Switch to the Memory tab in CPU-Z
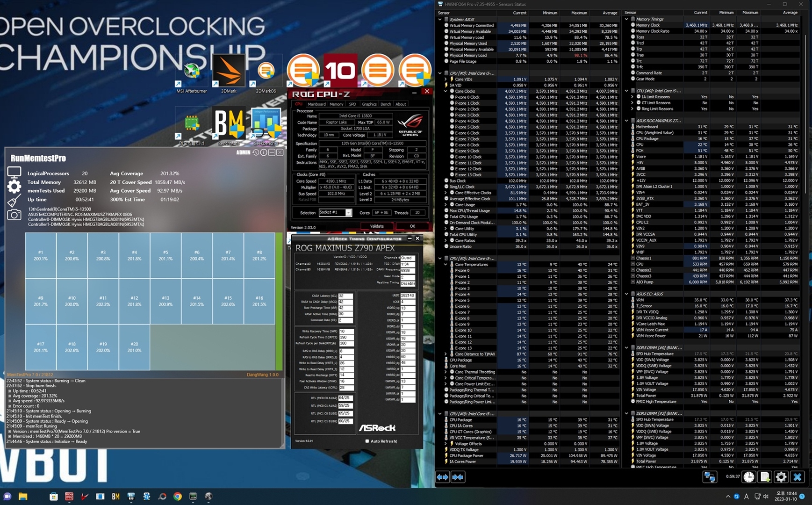 tap(336, 104)
